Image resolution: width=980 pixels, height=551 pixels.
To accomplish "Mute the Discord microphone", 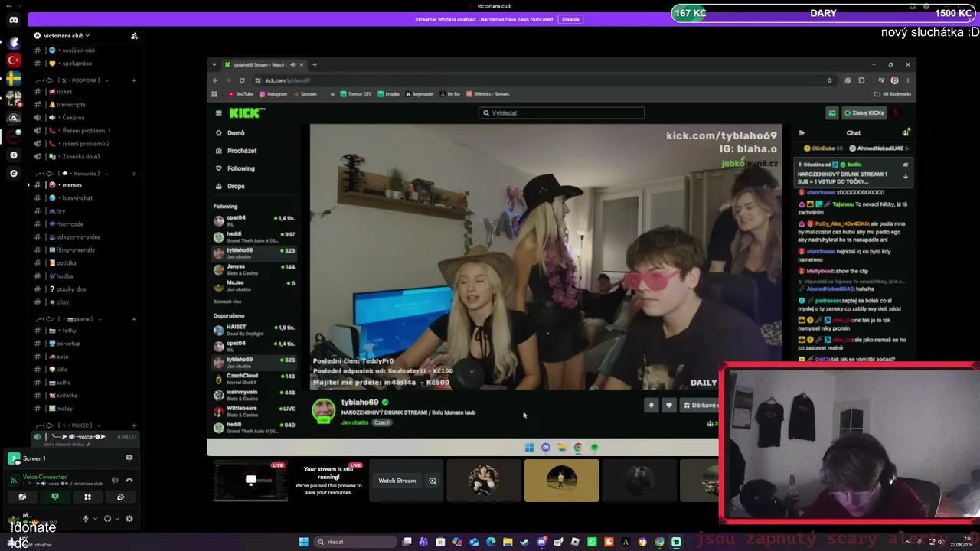I will coord(86,519).
